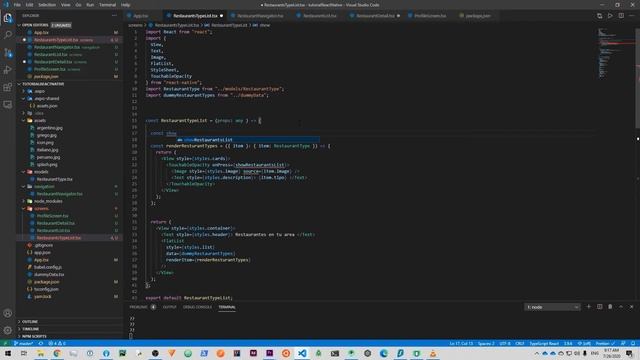The width and height of the screenshot is (640, 360).
Task: Open Microsoft Edge from the taskbar
Action: pos(384,353)
